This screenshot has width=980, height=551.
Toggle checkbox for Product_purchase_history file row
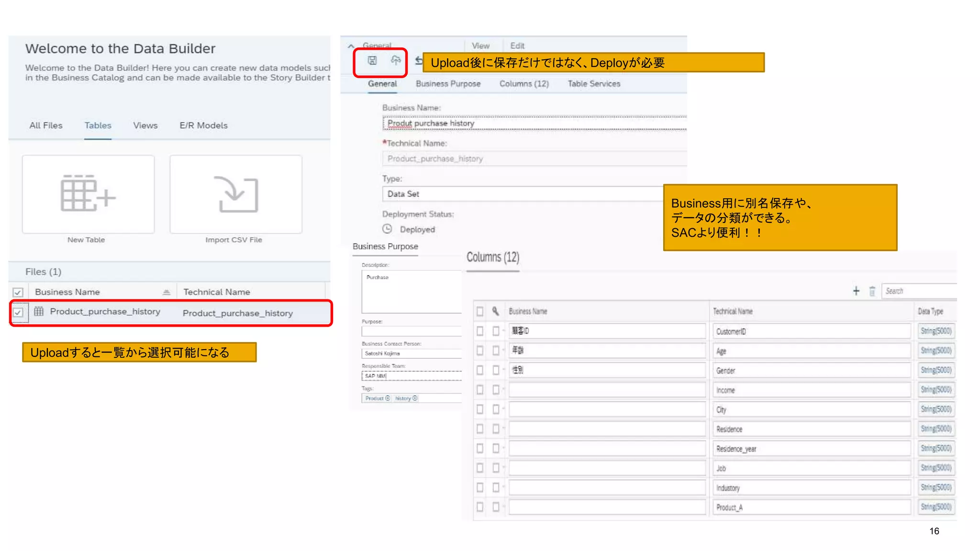click(18, 312)
